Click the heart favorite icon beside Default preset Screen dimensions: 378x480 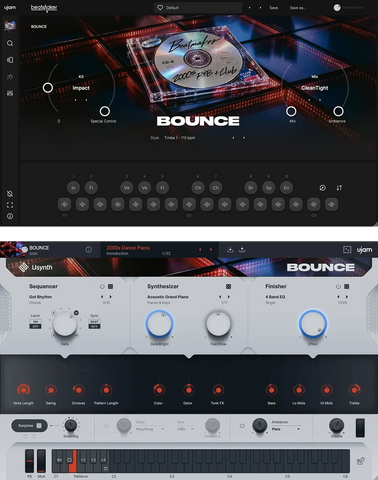tap(160, 7)
